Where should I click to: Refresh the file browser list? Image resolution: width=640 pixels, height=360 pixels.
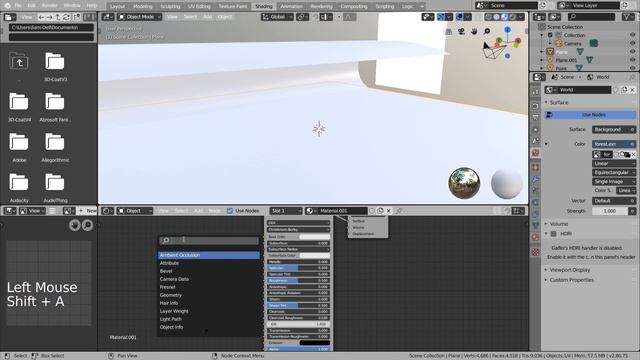click(x=66, y=17)
